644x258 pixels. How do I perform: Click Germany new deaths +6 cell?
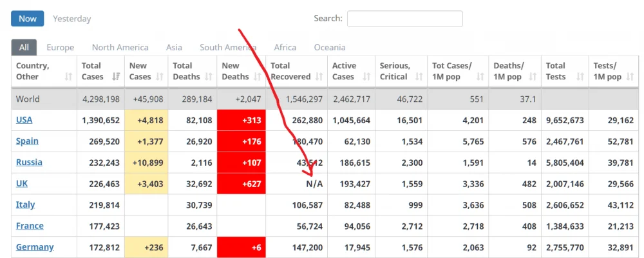(241, 247)
